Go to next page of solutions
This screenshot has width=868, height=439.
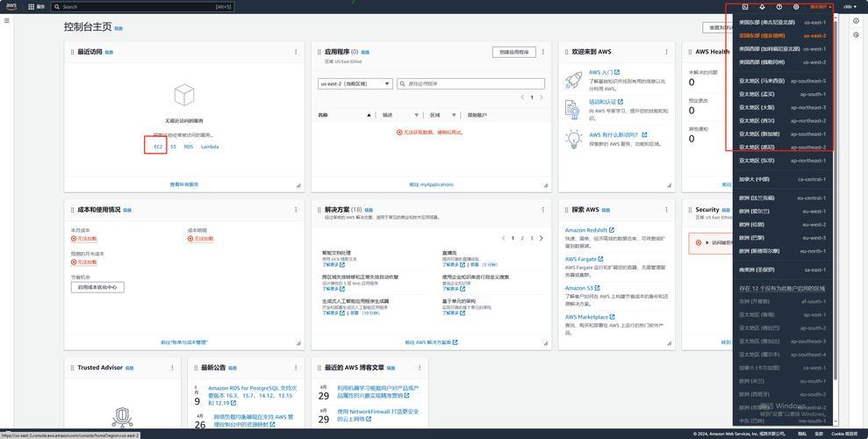[542, 238]
